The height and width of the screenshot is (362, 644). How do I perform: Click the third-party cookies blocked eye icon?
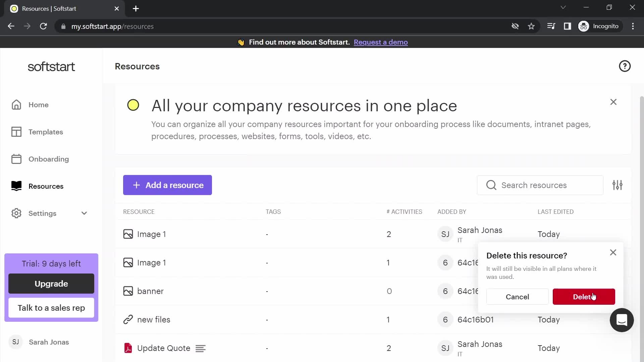(x=515, y=26)
